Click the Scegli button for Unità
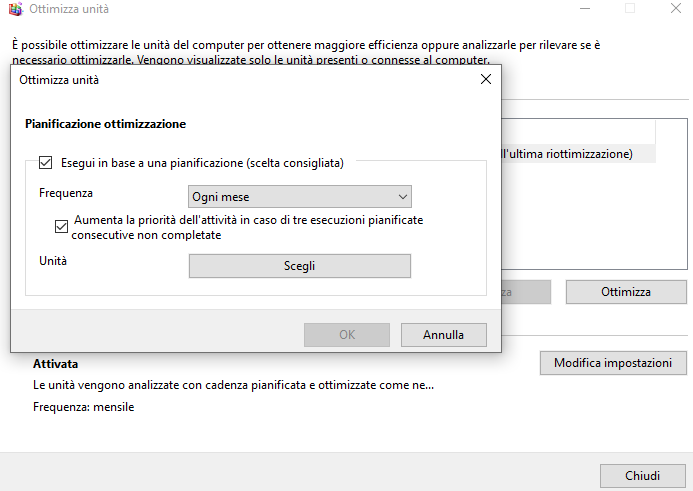This screenshot has width=693, height=491. tap(300, 266)
